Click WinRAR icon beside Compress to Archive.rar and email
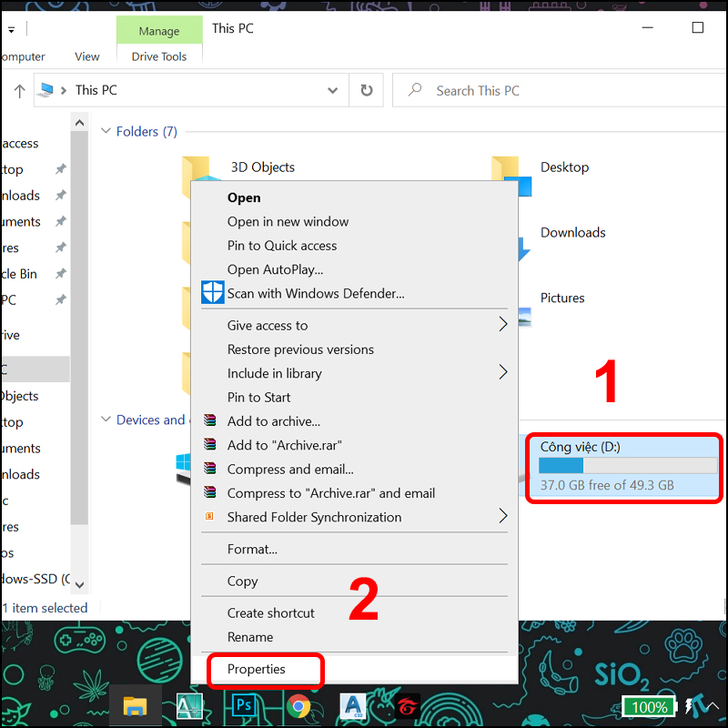The image size is (728, 728). pyautogui.click(x=210, y=491)
